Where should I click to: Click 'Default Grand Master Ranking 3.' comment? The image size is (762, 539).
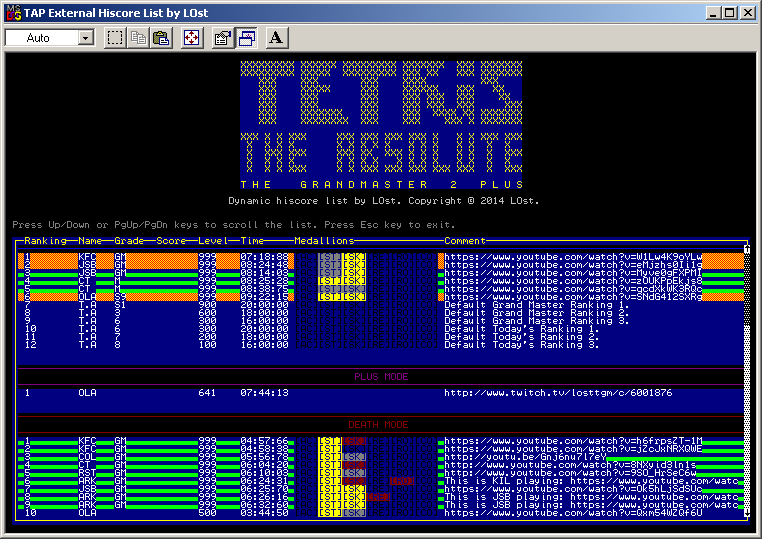coord(537,321)
